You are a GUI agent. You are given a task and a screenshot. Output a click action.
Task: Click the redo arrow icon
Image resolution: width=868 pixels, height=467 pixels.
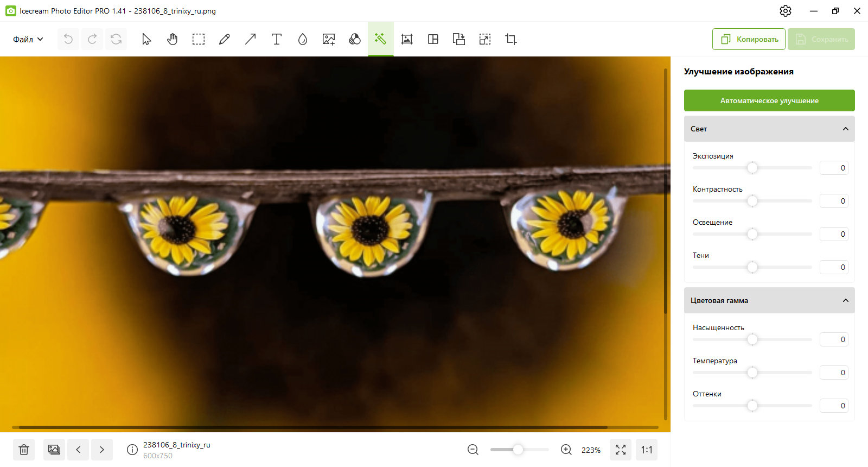92,39
